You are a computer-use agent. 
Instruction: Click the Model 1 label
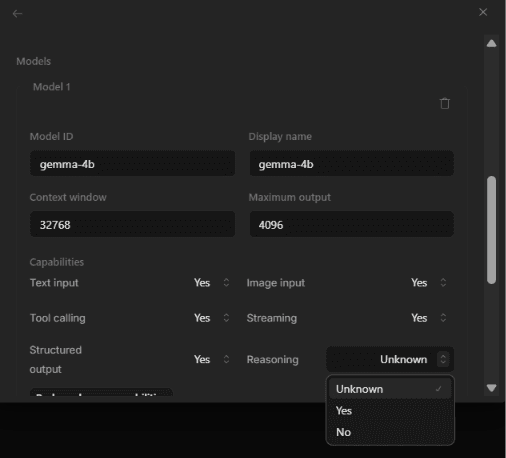(x=52, y=87)
